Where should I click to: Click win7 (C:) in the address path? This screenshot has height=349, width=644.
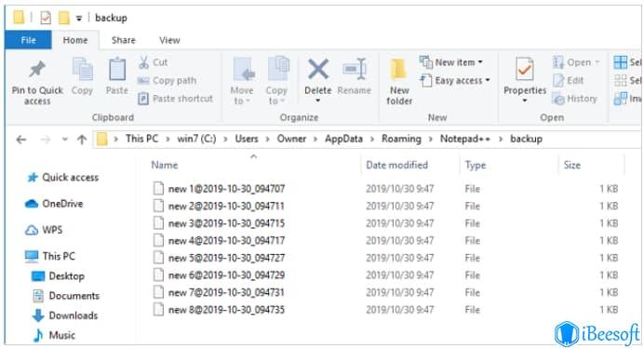click(x=196, y=139)
